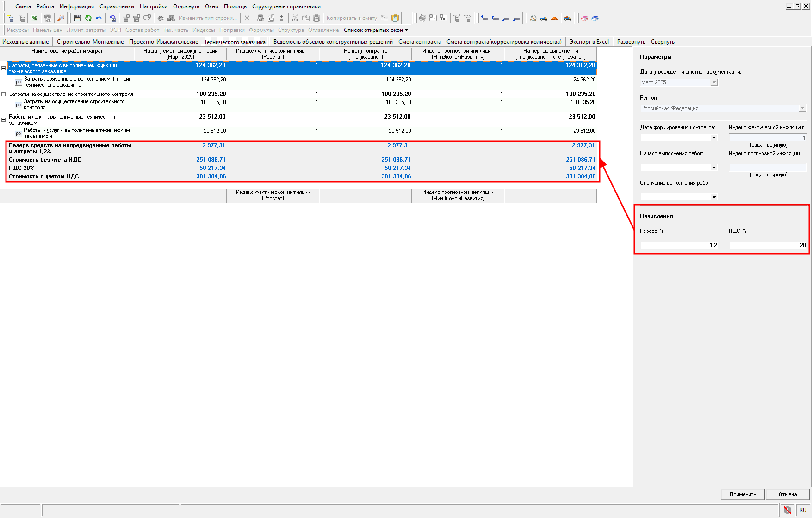The width and height of the screenshot is (812, 518).
Task: Collapse the first technical customer functions group
Action: click(x=4, y=68)
